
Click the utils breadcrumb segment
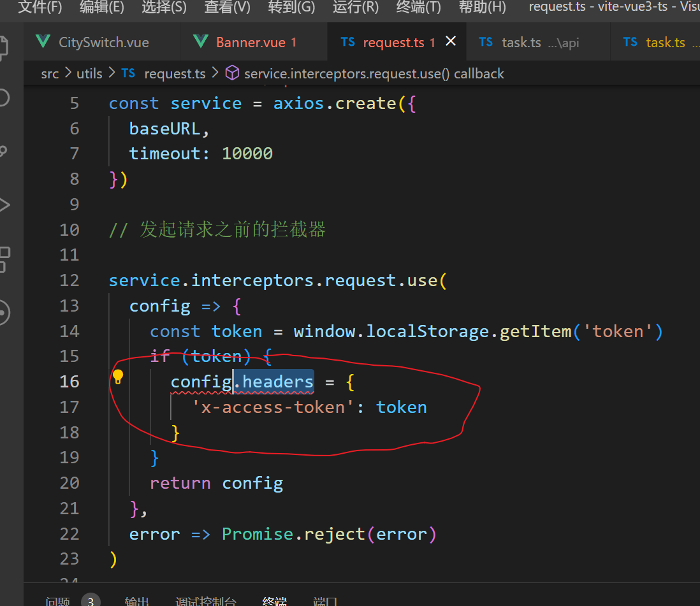pos(89,74)
